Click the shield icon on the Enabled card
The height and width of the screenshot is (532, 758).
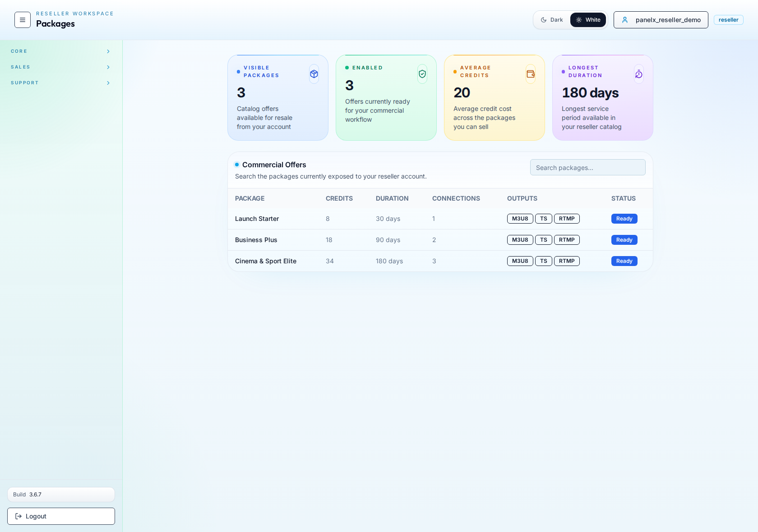[x=422, y=74]
